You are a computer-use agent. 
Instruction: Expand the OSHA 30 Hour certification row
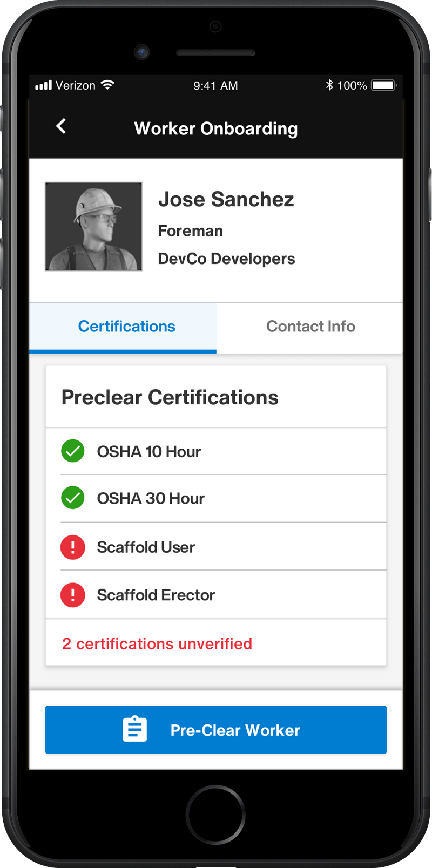(216, 498)
